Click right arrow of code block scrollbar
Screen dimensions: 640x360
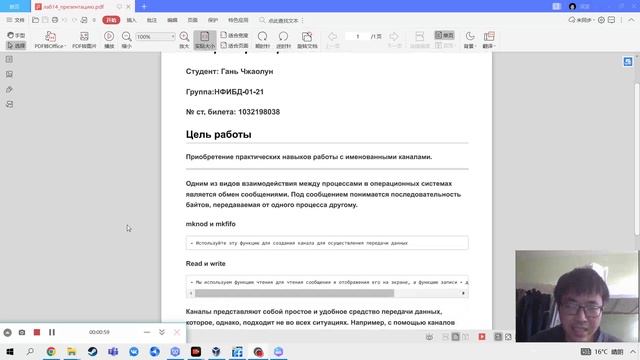click(463, 293)
